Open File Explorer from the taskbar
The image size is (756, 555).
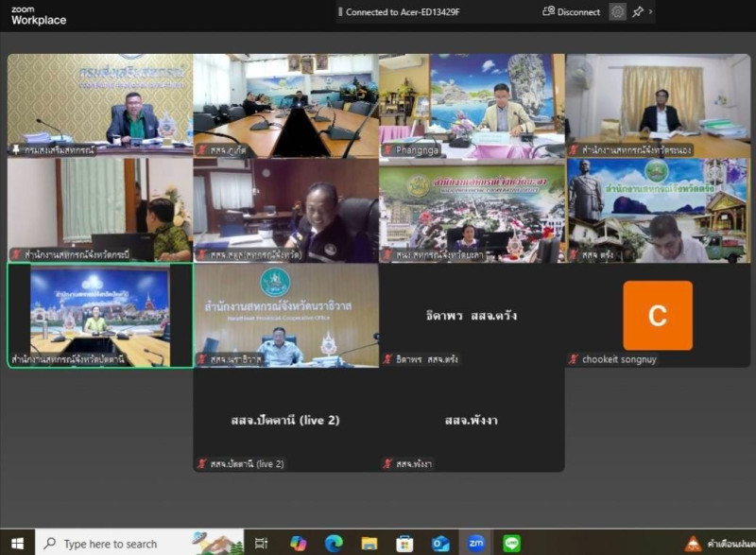click(369, 544)
